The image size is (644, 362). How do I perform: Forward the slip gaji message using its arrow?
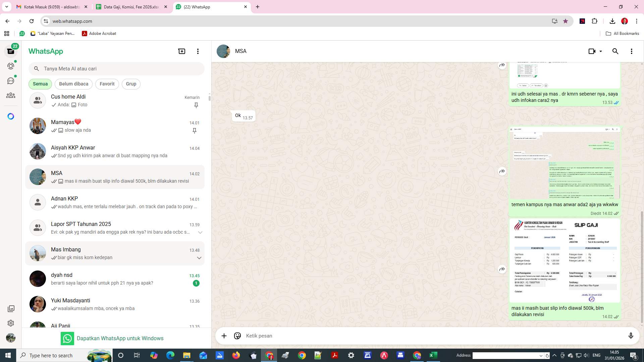(502, 269)
